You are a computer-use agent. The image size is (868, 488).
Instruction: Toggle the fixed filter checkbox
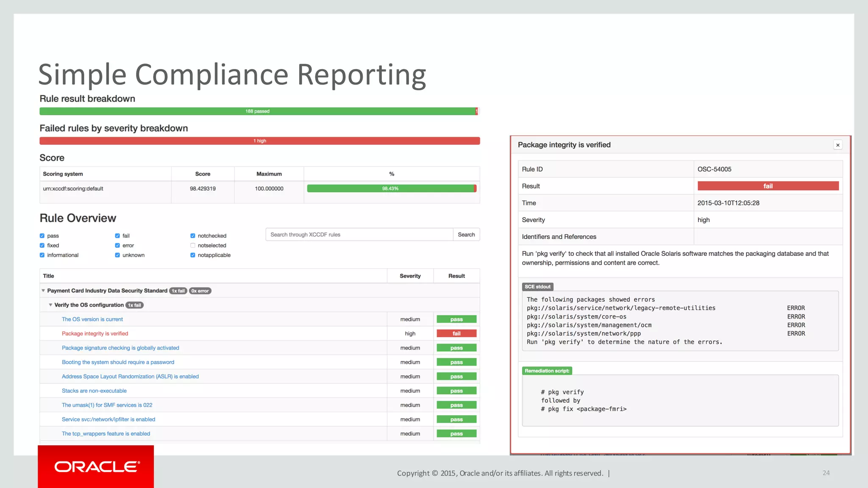(x=42, y=245)
